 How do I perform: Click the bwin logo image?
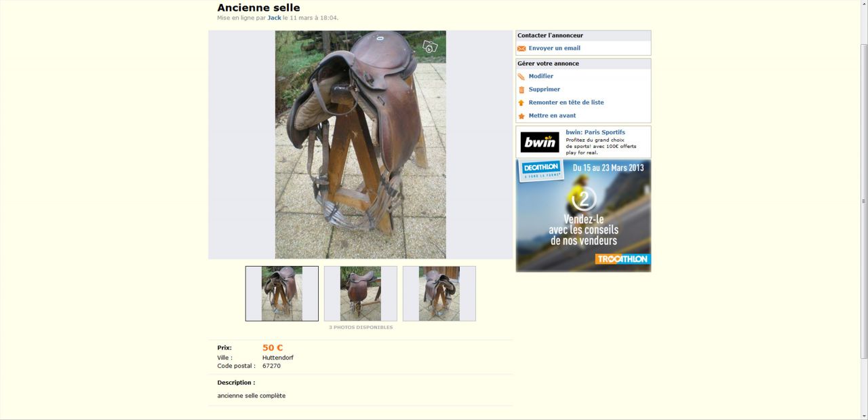coord(540,142)
